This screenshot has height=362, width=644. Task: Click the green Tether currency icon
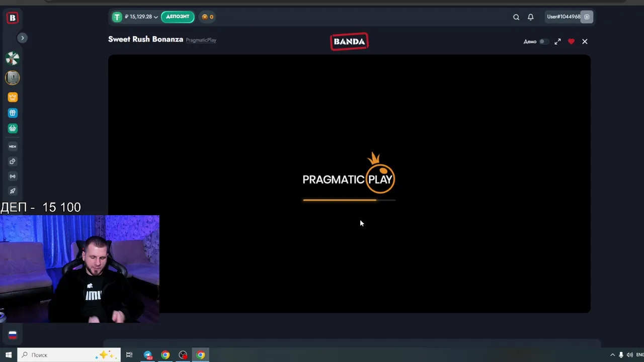117,17
